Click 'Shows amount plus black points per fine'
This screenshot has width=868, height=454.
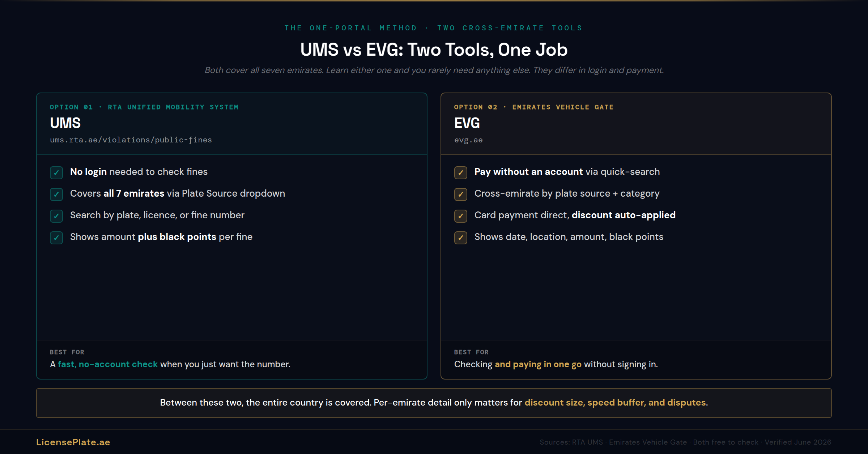[161, 237]
